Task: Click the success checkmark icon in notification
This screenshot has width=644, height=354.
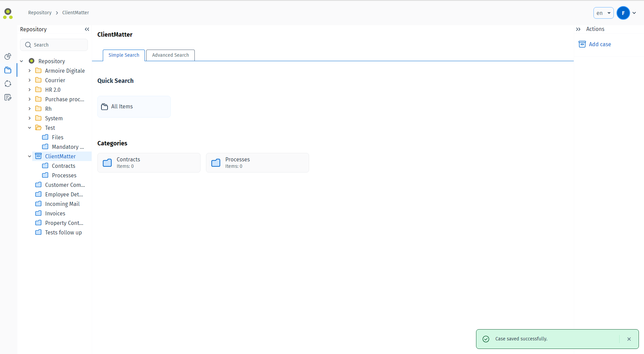Action: pyautogui.click(x=486, y=339)
